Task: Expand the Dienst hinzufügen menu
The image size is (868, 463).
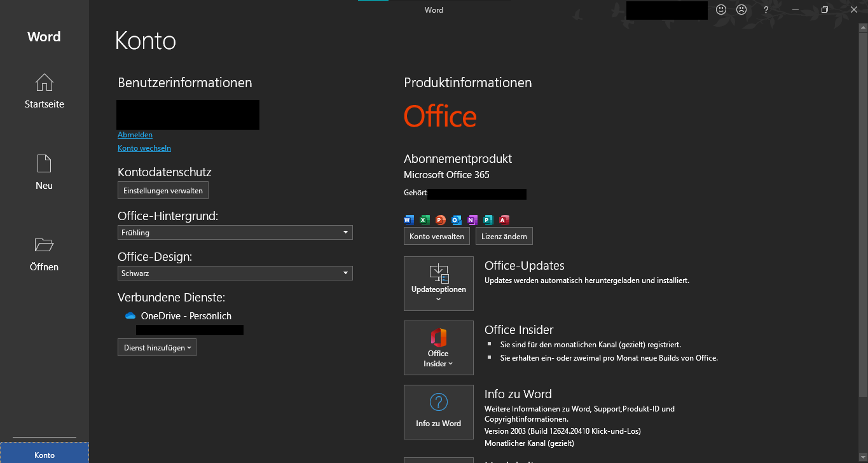Action: (x=157, y=347)
